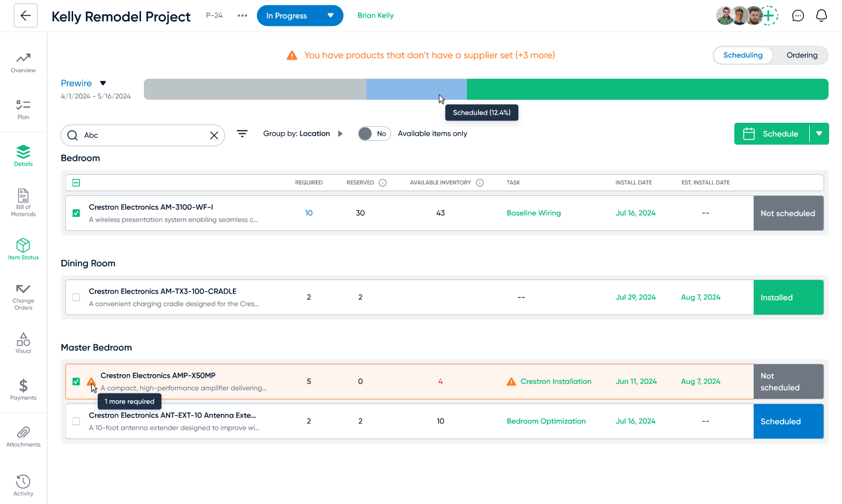Open Plan in the sidebar

pos(23,109)
